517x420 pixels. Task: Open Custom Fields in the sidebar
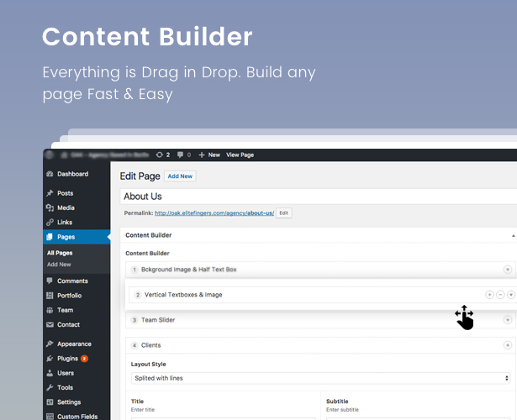(77, 417)
